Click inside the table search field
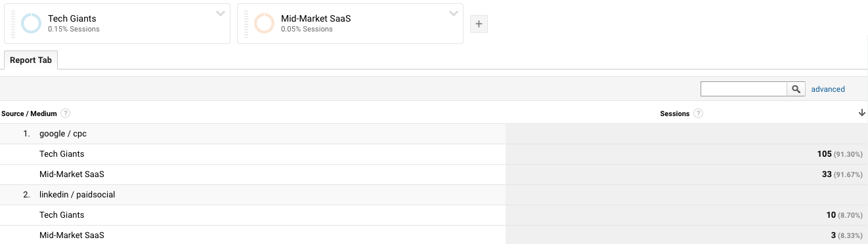The image size is (868, 244). (744, 89)
